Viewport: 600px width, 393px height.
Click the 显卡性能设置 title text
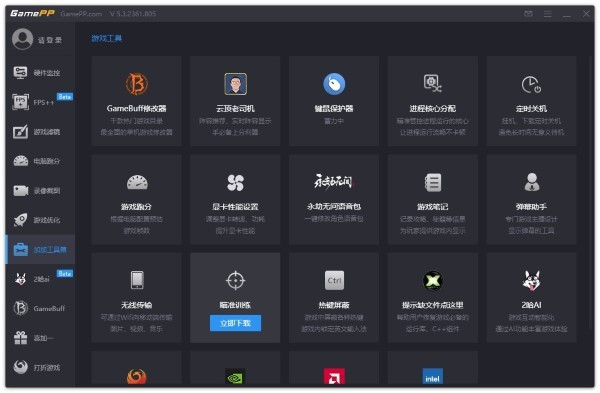pyautogui.click(x=235, y=207)
